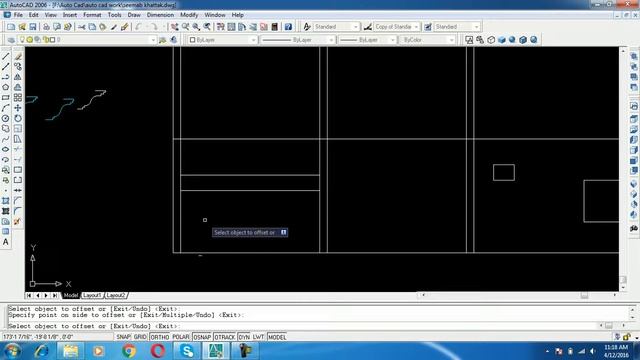The height and width of the screenshot is (360, 640).
Task: Click the QuickCalc calculator icon
Action: pos(275,27)
